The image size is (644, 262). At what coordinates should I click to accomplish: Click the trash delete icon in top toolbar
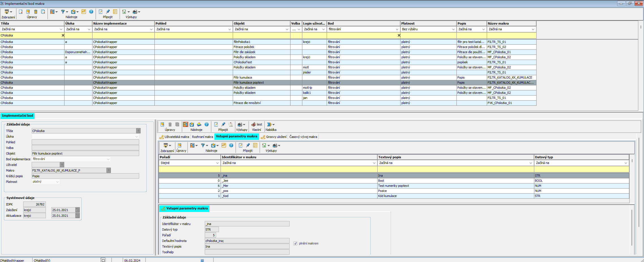[36, 12]
